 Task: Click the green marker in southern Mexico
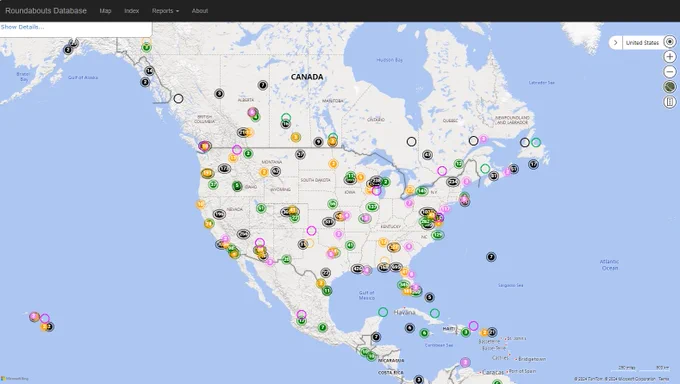point(322,328)
